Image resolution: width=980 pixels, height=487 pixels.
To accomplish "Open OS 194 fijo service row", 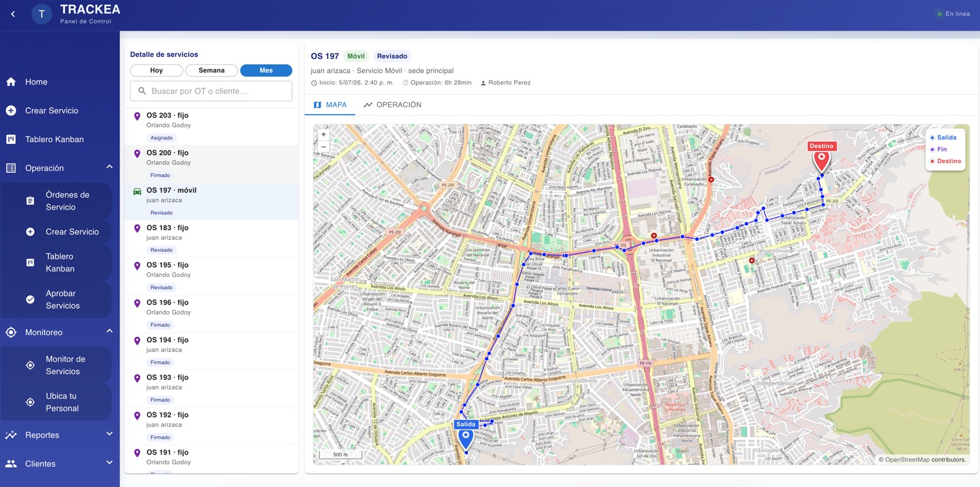I will (211, 351).
